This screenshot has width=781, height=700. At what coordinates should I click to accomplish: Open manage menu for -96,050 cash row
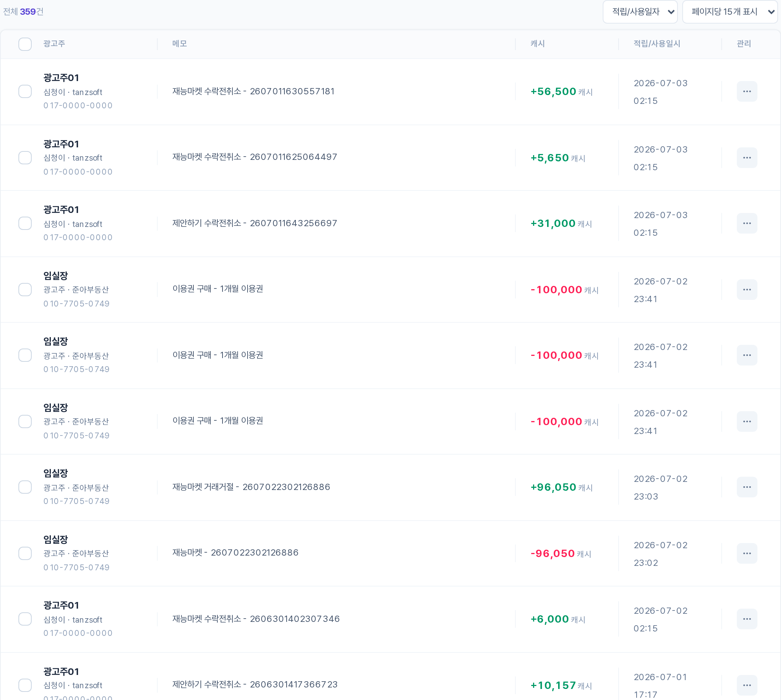pos(747,553)
